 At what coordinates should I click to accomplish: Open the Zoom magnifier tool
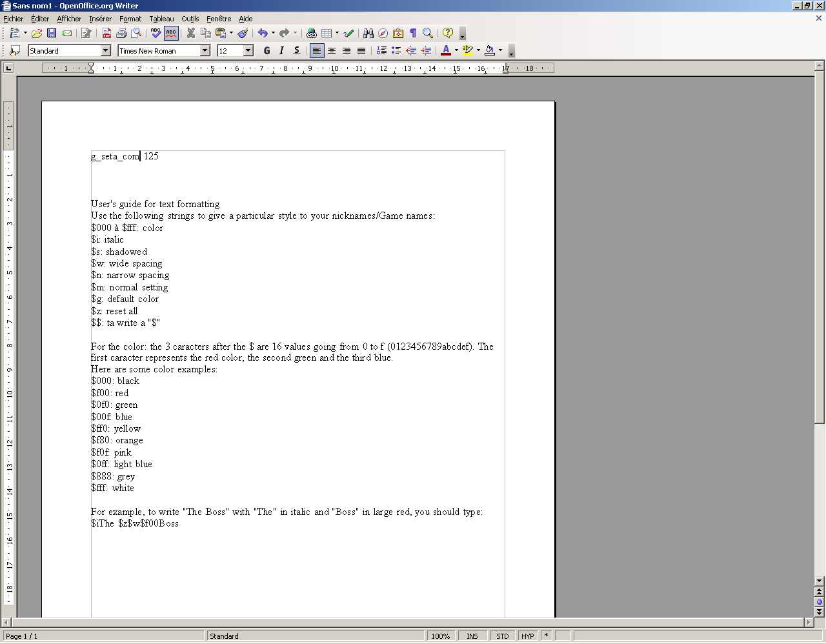(428, 33)
